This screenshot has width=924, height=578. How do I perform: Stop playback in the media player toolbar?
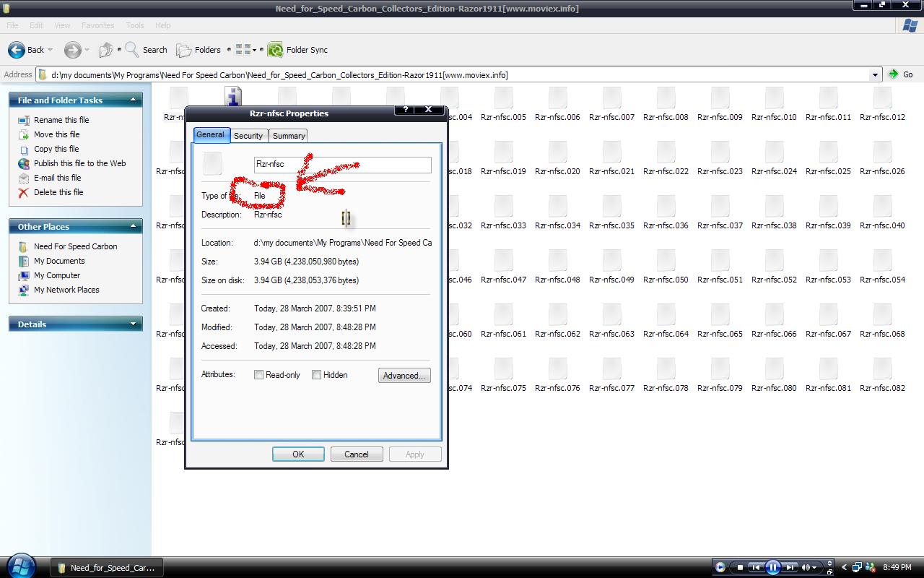(x=739, y=568)
